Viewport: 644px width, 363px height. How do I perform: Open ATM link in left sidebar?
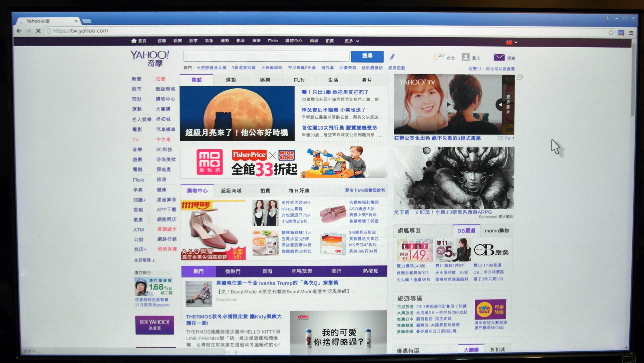pyautogui.click(x=138, y=230)
